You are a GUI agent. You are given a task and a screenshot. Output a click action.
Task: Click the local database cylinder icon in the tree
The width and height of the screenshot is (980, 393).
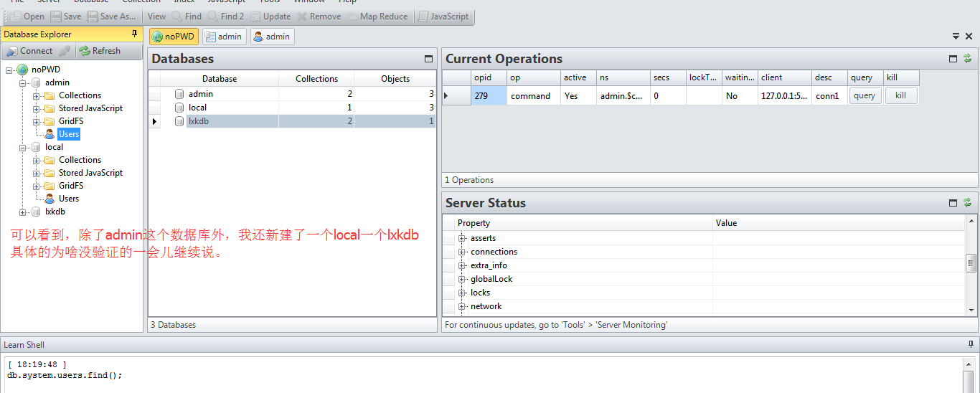tap(36, 147)
